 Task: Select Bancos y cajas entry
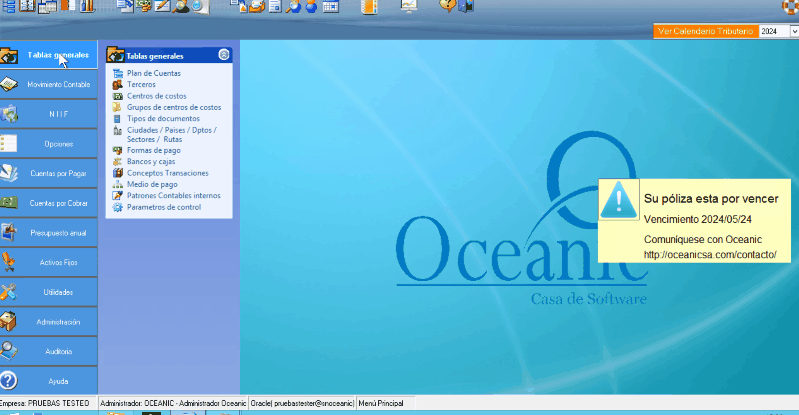tap(150, 161)
